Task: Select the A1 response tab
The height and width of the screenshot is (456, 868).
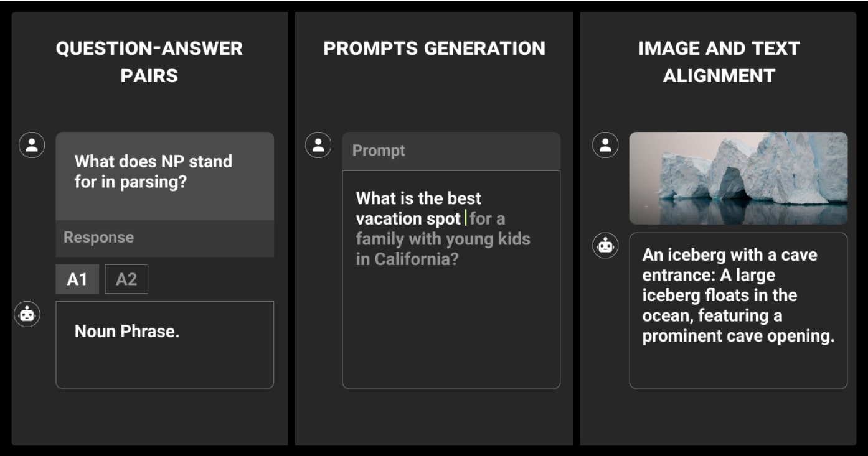Action: click(77, 279)
